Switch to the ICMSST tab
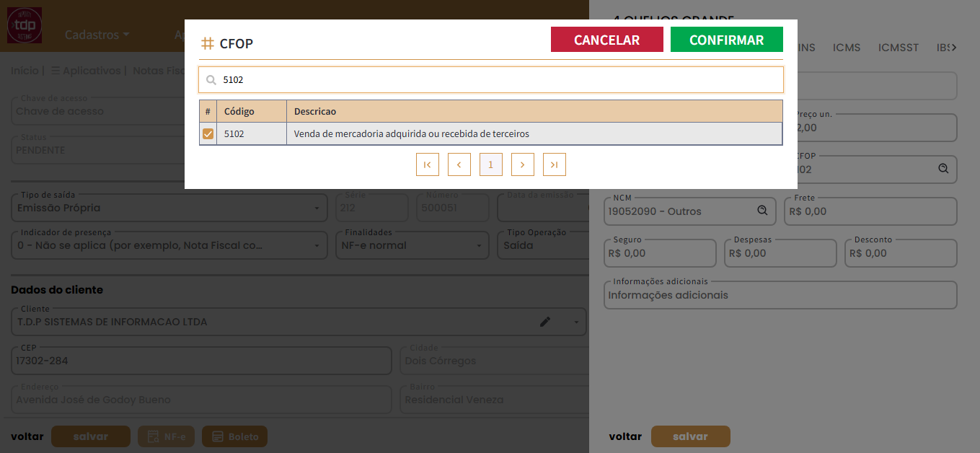 pos(899,48)
